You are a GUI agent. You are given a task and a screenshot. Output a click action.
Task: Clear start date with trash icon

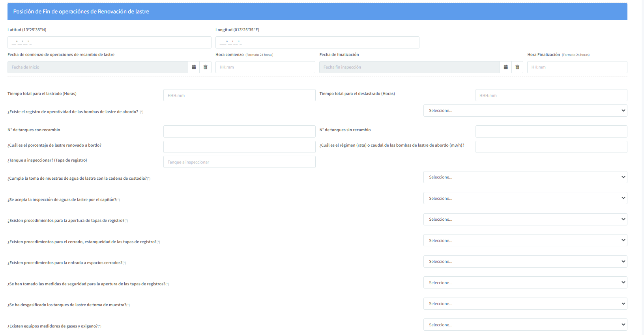[x=205, y=67]
